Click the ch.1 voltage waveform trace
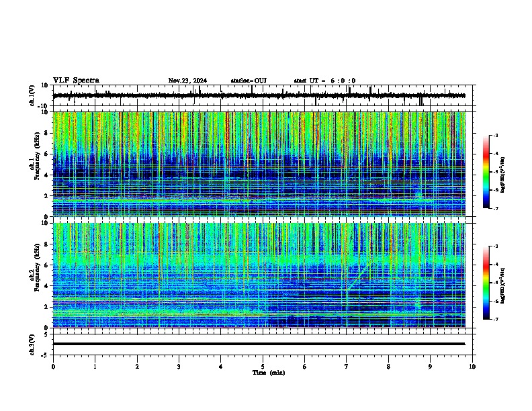The width and height of the screenshot is (532, 411). coord(259,95)
